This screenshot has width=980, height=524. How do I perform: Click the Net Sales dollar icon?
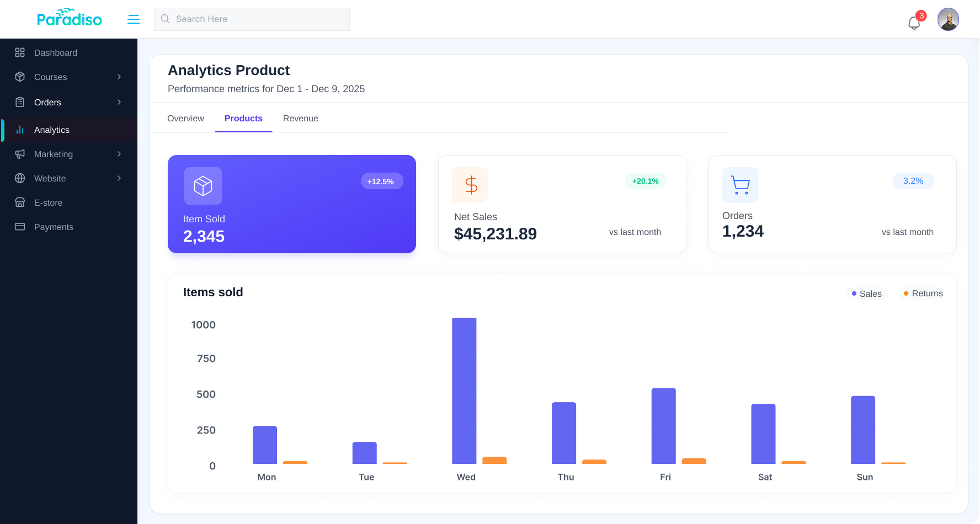[x=470, y=185]
